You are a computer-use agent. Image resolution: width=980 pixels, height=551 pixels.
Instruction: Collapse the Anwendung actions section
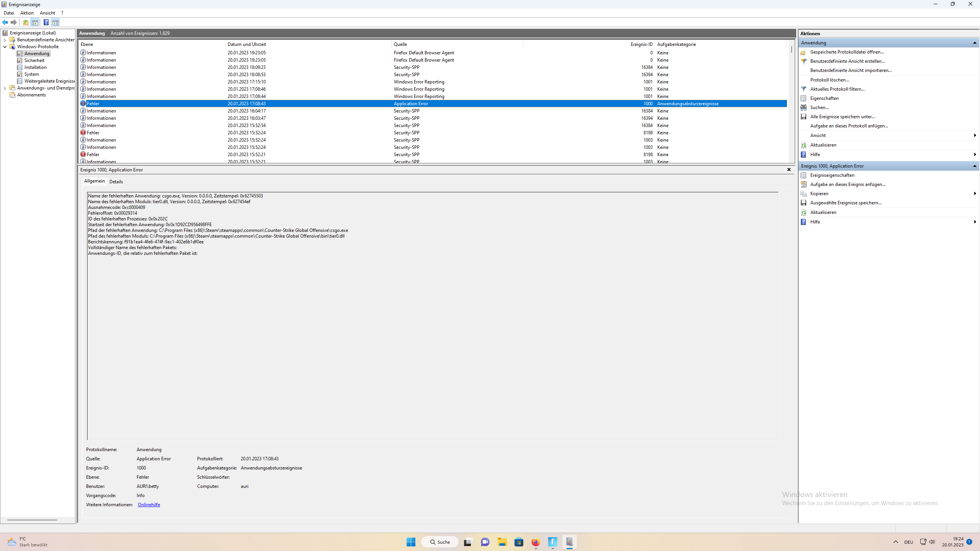click(x=974, y=43)
